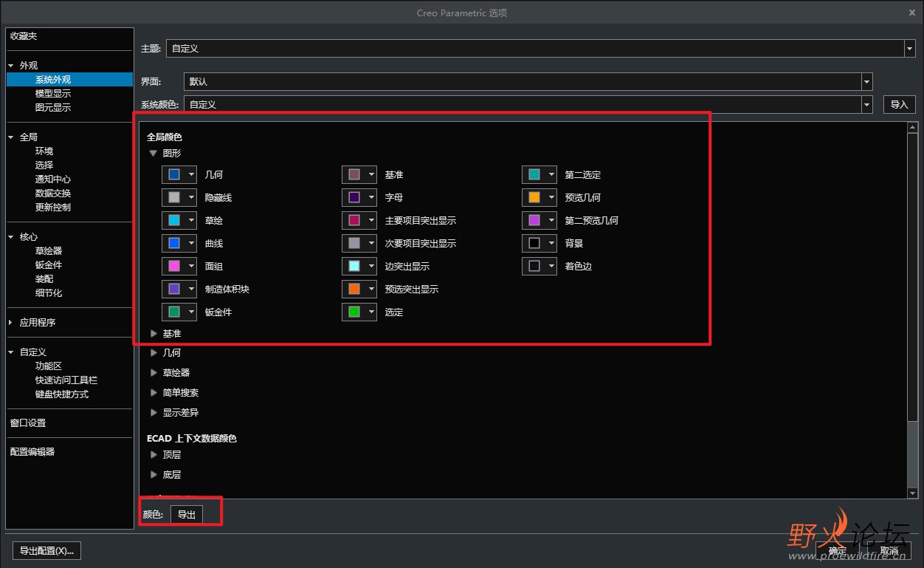Open the 几何 color swatch
The width and height of the screenshot is (924, 568).
(179, 174)
